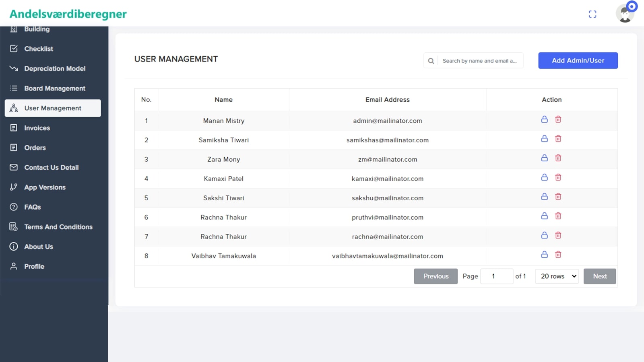Toggle lock for pruthvi@mailinator.com user
The height and width of the screenshot is (362, 644).
click(x=544, y=216)
